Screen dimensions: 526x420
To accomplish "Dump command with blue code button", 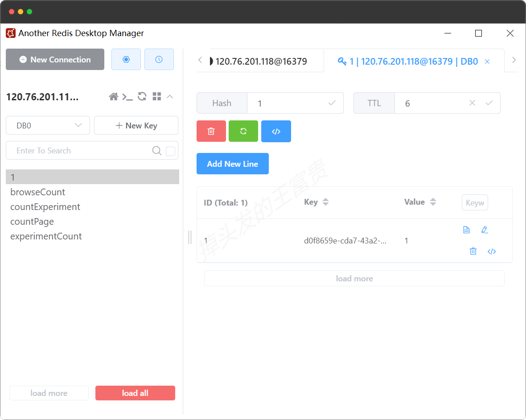I will 276,131.
